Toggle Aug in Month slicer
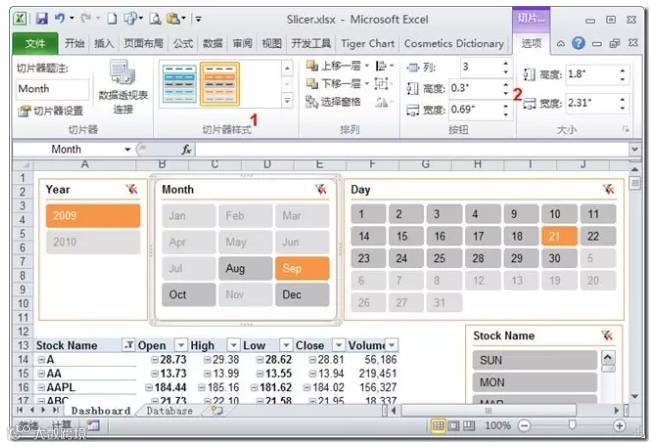Image resolution: width=651 pixels, height=447 pixels. click(245, 268)
